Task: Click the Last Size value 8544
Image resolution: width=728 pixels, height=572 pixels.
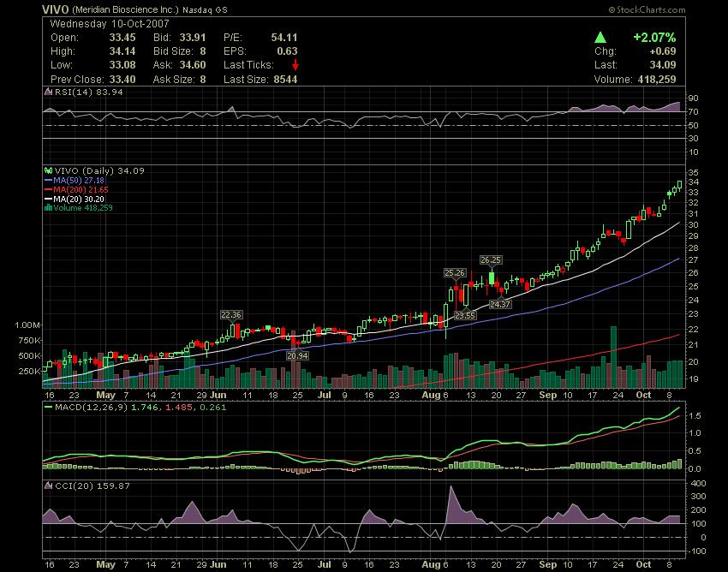Action: pos(285,79)
